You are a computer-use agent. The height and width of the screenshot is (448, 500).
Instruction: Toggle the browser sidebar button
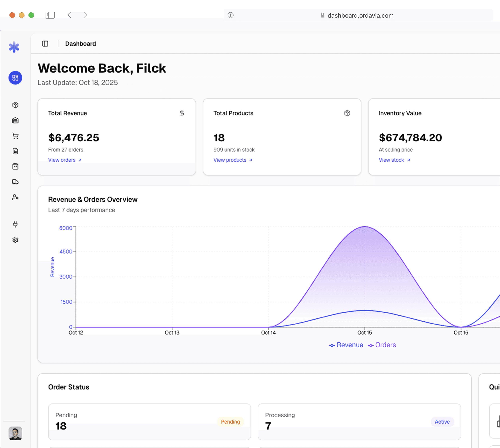coord(50,15)
